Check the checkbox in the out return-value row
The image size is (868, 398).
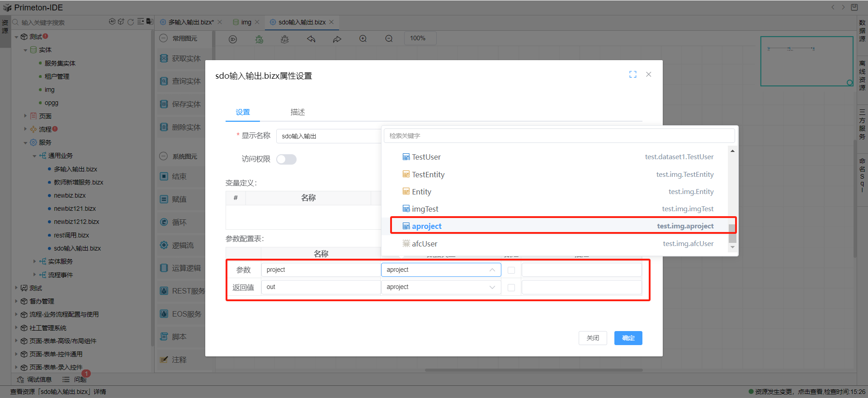511,288
